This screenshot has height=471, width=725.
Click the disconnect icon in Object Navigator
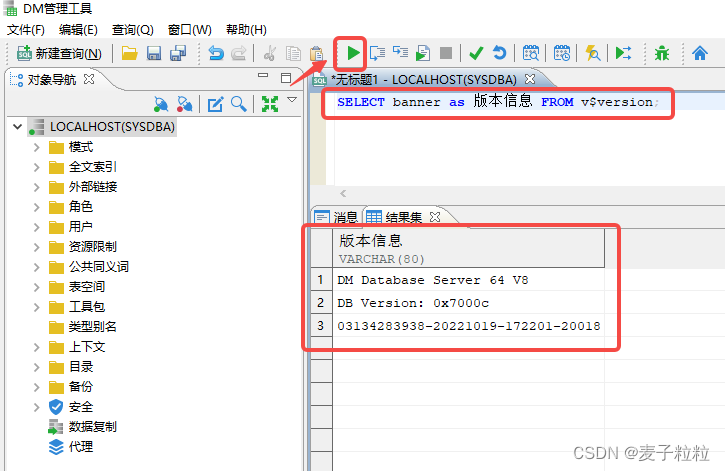[184, 104]
